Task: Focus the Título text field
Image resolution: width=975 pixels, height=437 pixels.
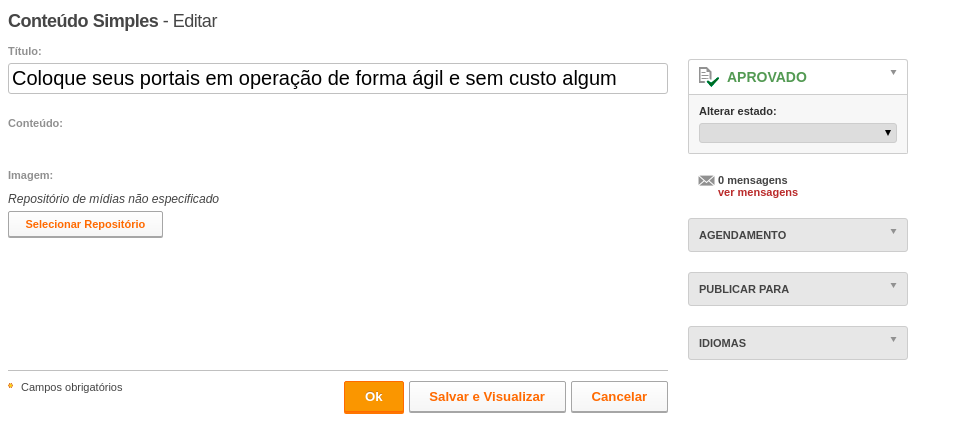Action: [x=338, y=78]
